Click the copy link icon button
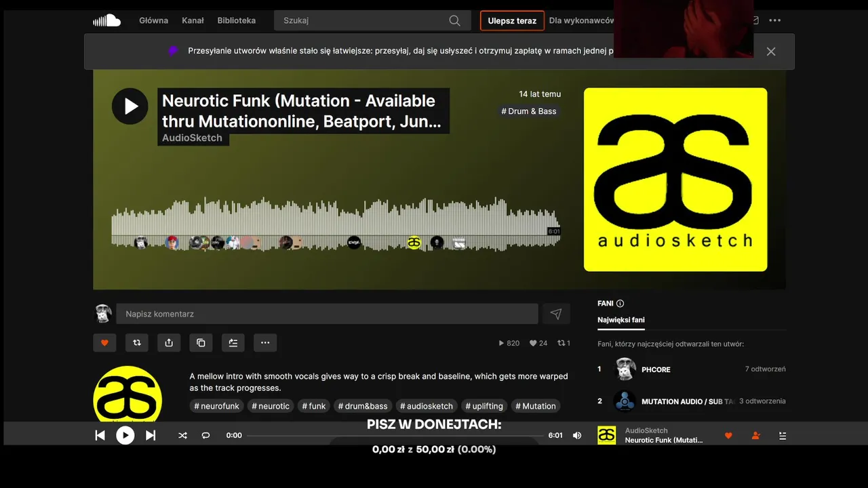This screenshot has width=868, height=488. point(201,343)
